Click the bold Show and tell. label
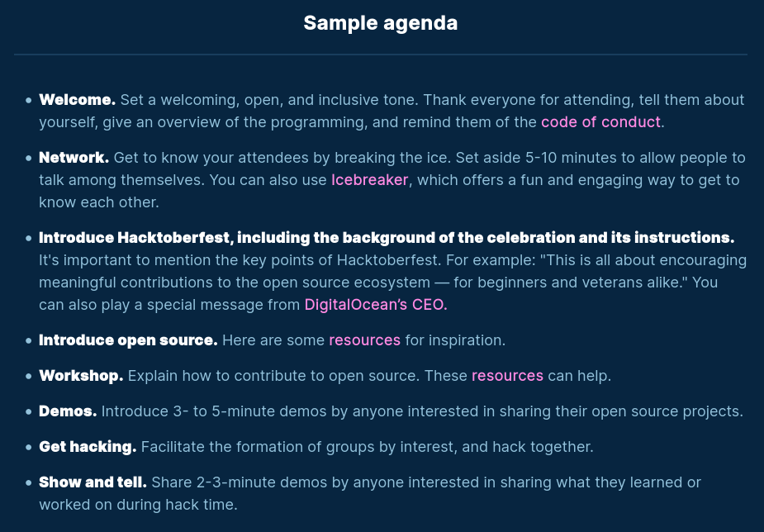This screenshot has width=764, height=532. click(x=93, y=482)
